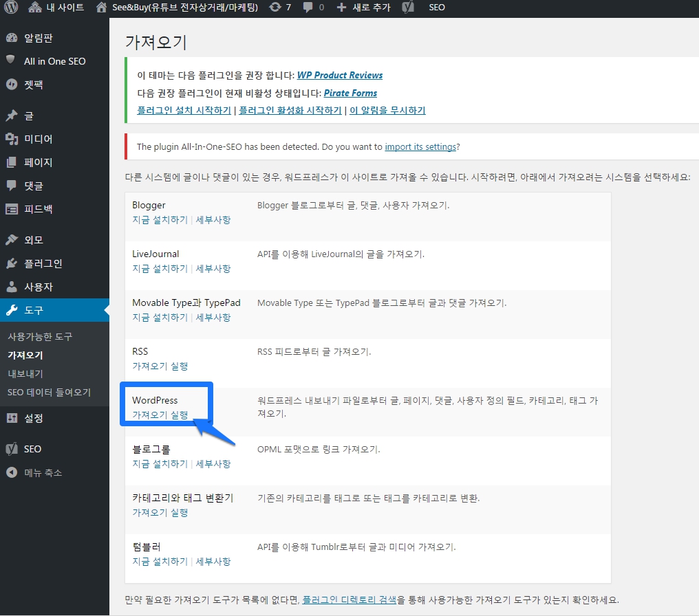The image size is (699, 616).
Task: Click the Yoast SEO icon in top bar
Action: click(409, 8)
